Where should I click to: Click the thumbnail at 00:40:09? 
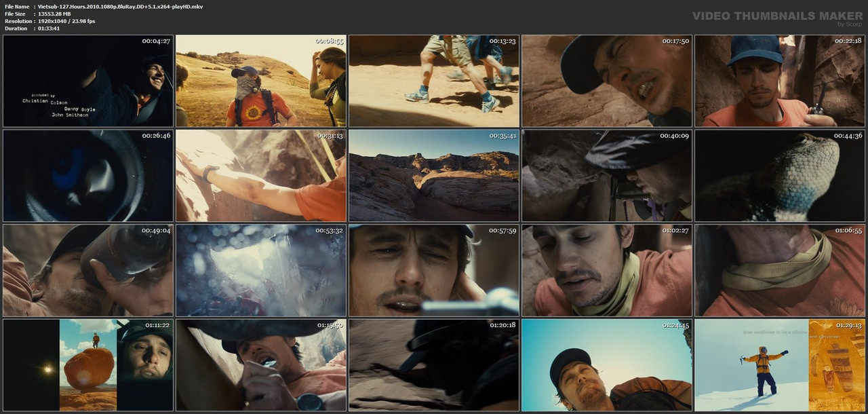click(x=607, y=176)
